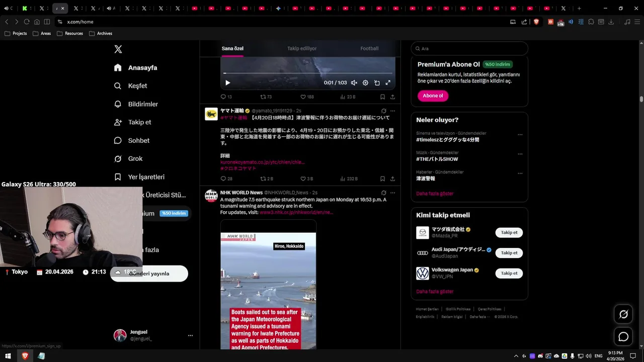The height and width of the screenshot is (362, 644).
Task: Open more options on the NHK WORLD News post
Action: coord(392,193)
